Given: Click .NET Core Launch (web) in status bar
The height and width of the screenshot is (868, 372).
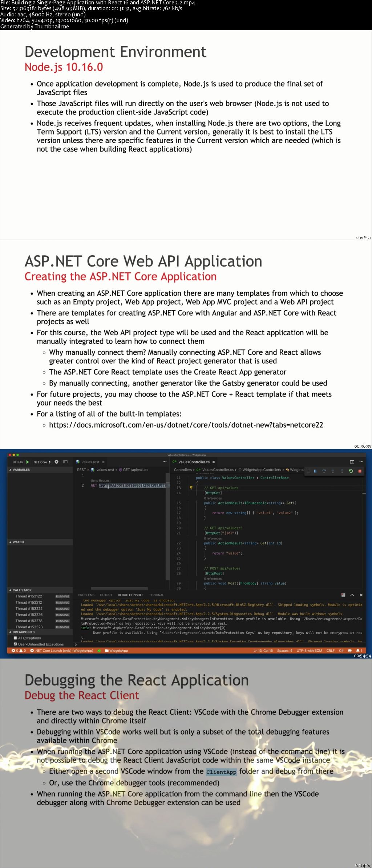Looking at the screenshot, I should [61, 651].
